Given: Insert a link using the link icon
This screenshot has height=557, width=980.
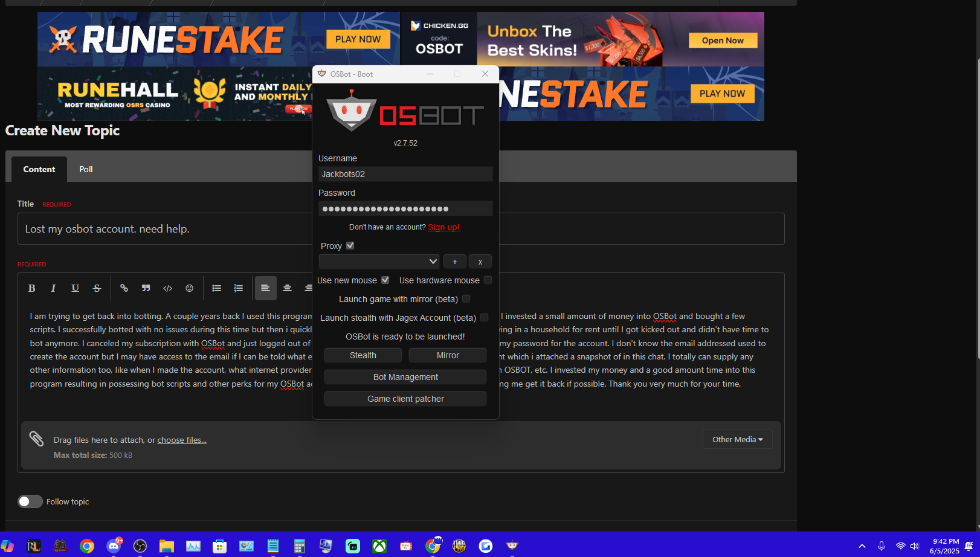Looking at the screenshot, I should pos(124,288).
